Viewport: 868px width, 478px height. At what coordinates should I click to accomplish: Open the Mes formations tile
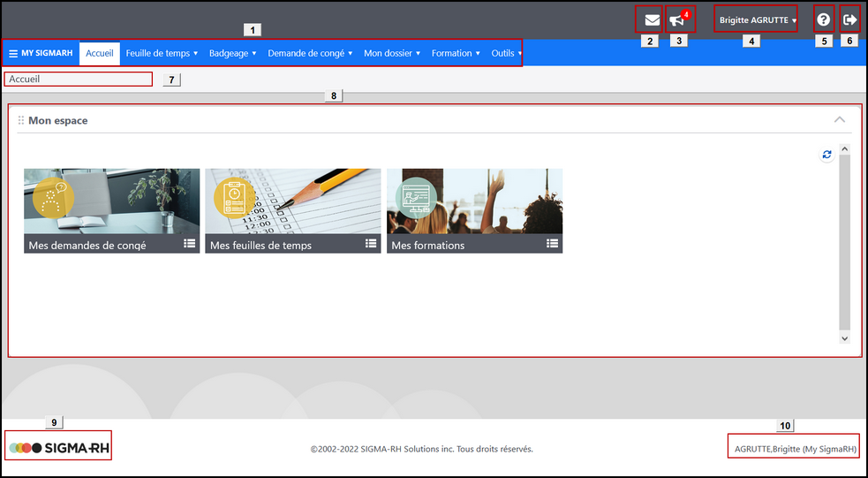[x=474, y=210]
